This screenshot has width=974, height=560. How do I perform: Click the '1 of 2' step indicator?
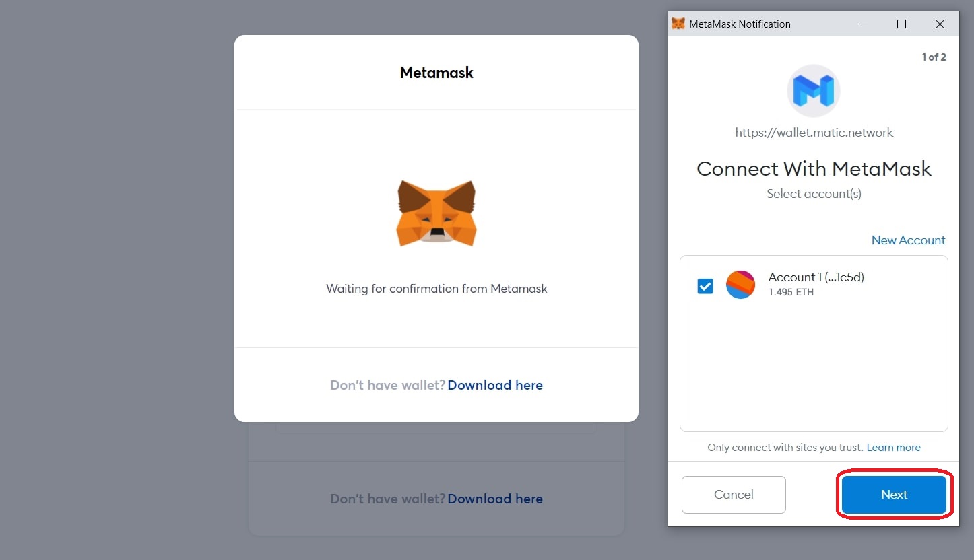934,57
